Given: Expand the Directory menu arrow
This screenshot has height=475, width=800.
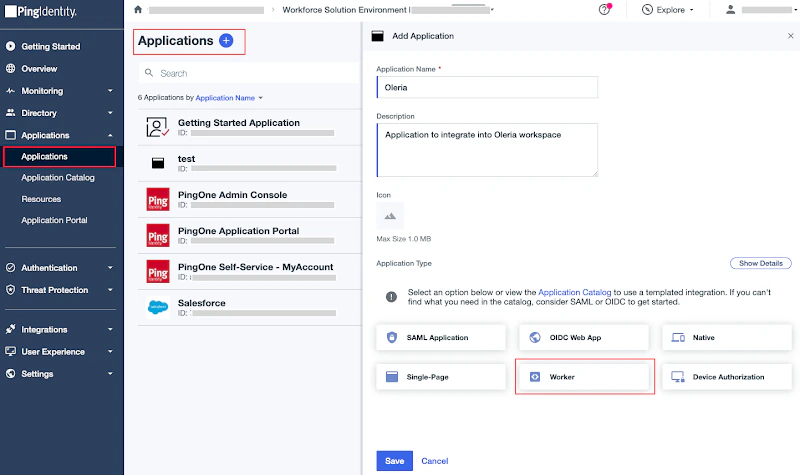Looking at the screenshot, I should [x=110, y=113].
